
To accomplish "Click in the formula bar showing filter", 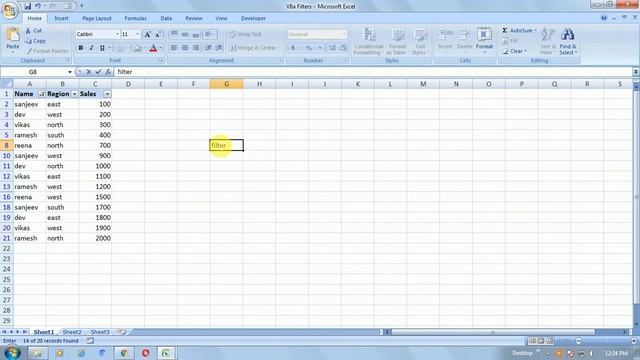I will point(373,72).
